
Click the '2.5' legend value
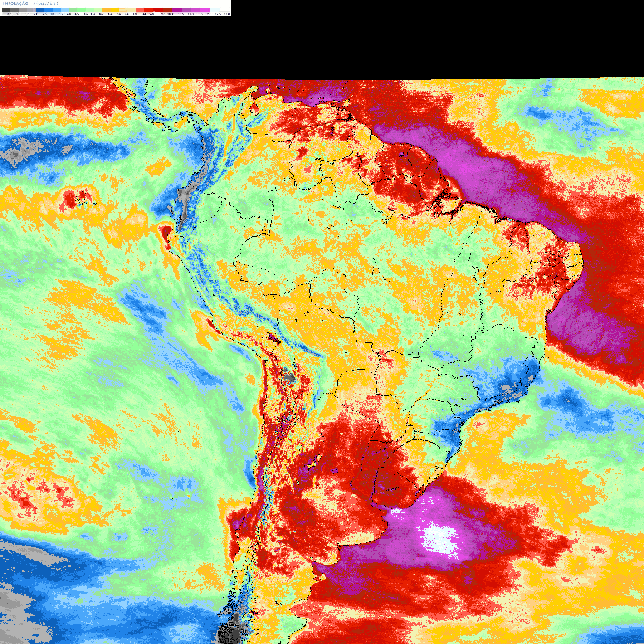(45, 14)
